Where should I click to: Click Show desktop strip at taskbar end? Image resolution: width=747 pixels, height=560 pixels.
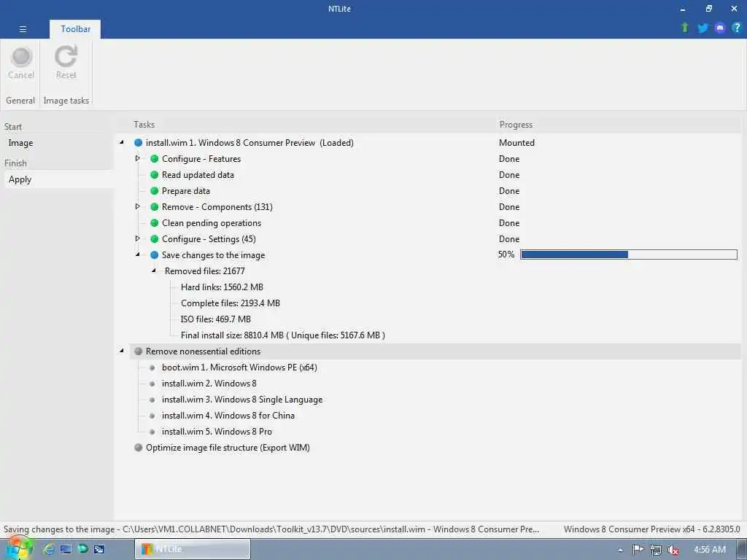pyautogui.click(x=742, y=549)
